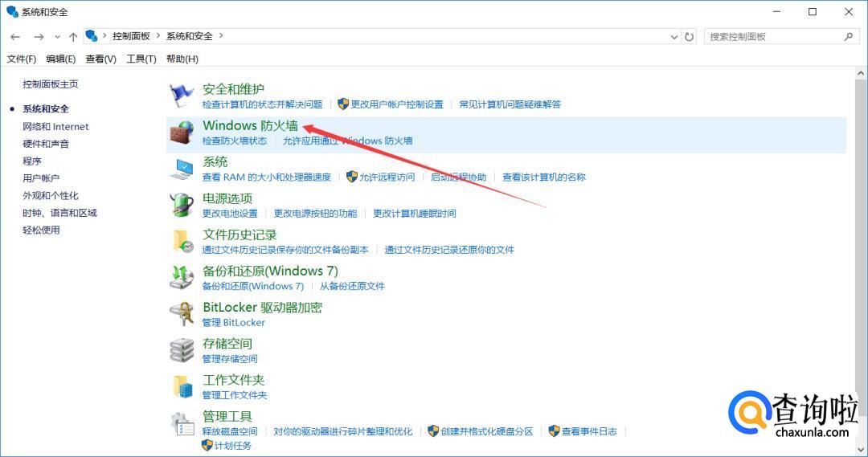Click shield icon beside 计划任务
868x457 pixels.
[x=207, y=445]
